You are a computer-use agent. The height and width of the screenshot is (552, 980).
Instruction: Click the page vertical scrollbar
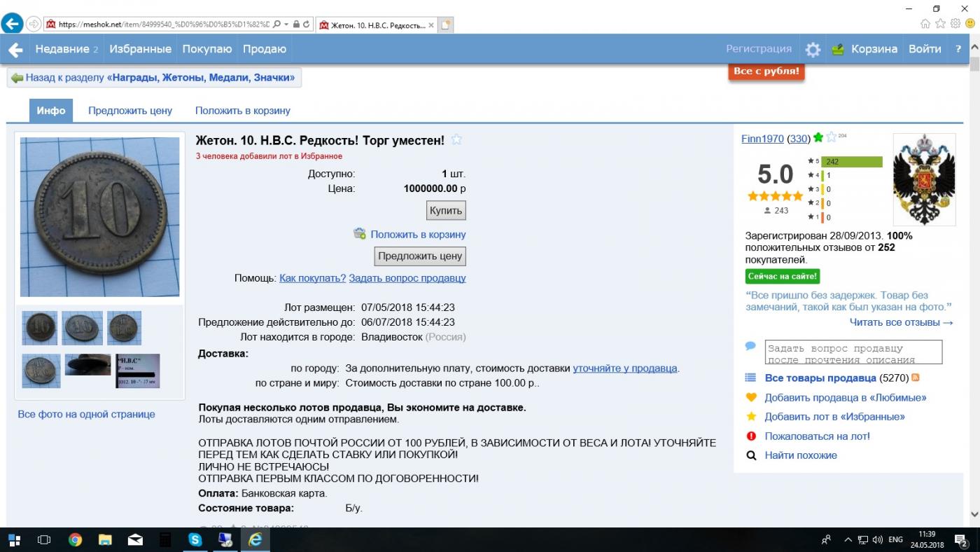(974, 280)
